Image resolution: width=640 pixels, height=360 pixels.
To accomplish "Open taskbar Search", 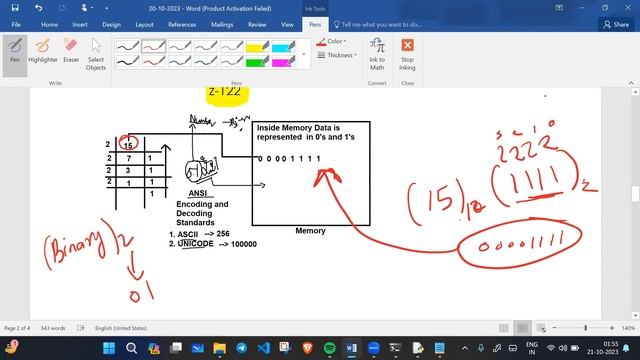I will 131,348.
